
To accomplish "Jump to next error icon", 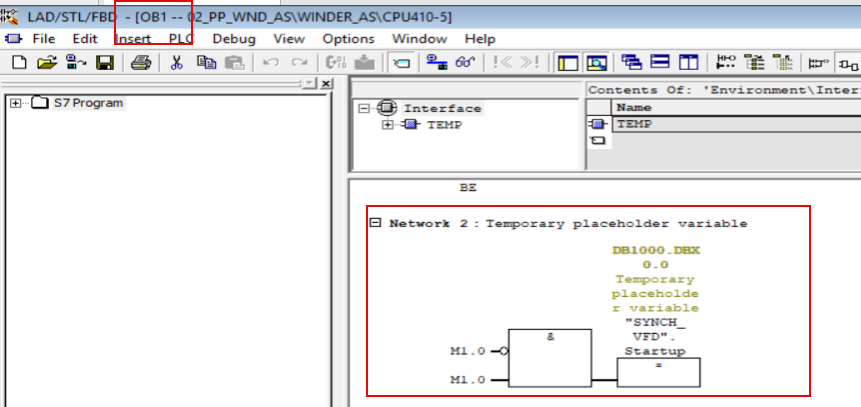I will pos(529,63).
